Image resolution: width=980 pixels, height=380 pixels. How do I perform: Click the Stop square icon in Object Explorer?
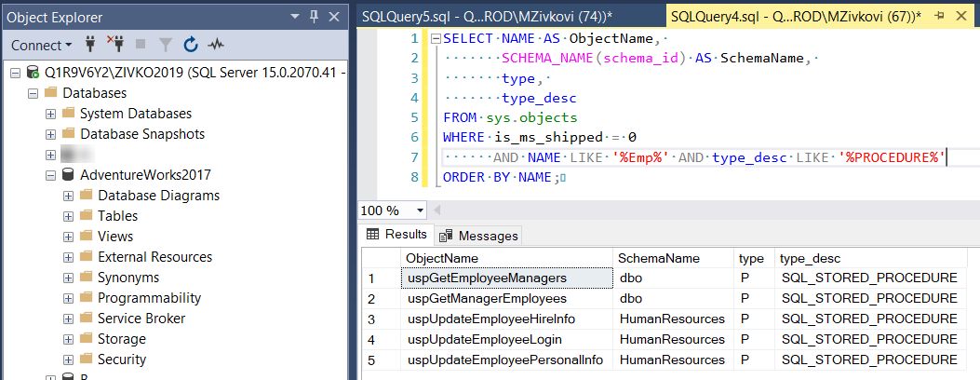(141, 45)
